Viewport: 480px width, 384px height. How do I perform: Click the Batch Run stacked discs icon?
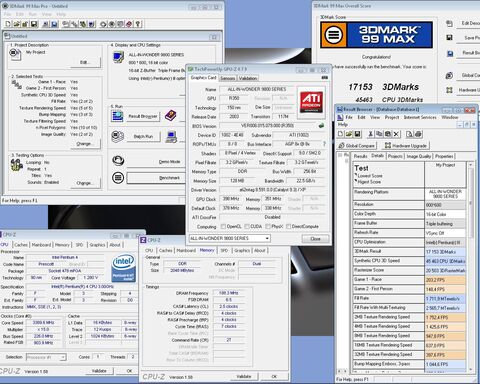tap(117, 136)
